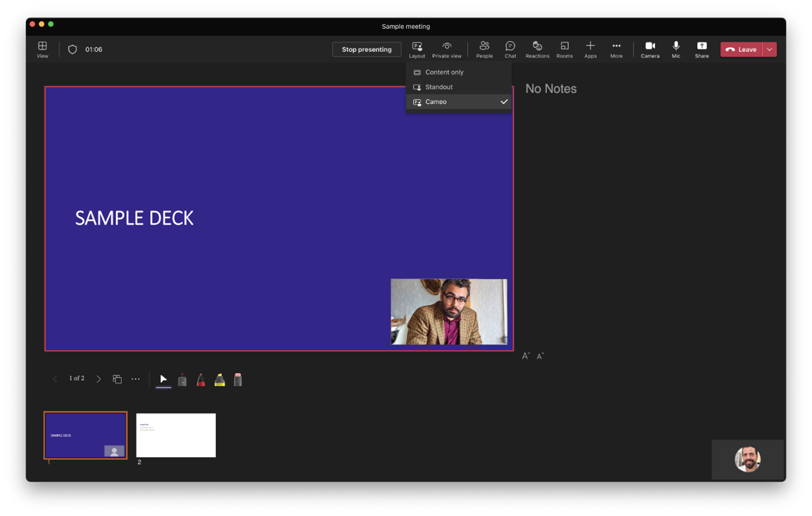Show the People participants list
The height and width of the screenshot is (516, 812).
click(x=485, y=49)
